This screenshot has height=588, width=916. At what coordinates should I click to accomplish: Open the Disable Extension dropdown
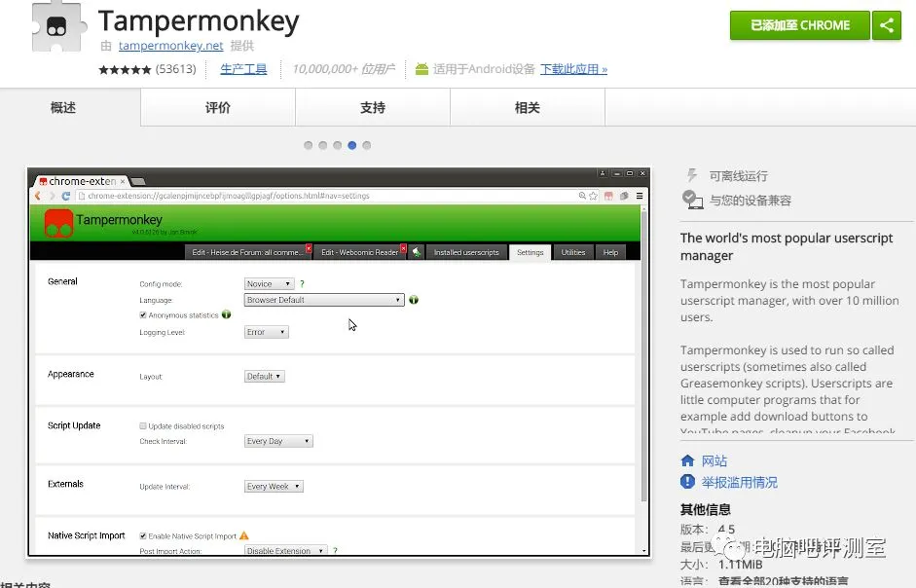(x=285, y=551)
